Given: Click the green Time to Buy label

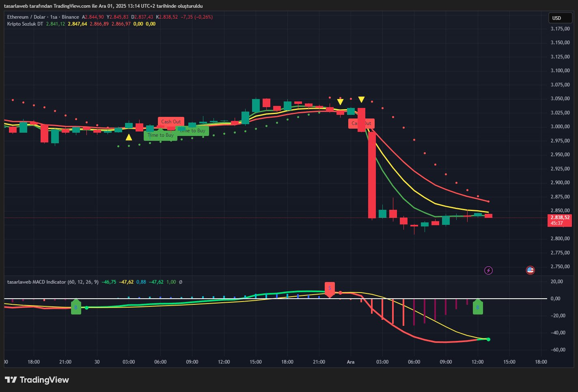Looking at the screenshot, I should 160,135.
